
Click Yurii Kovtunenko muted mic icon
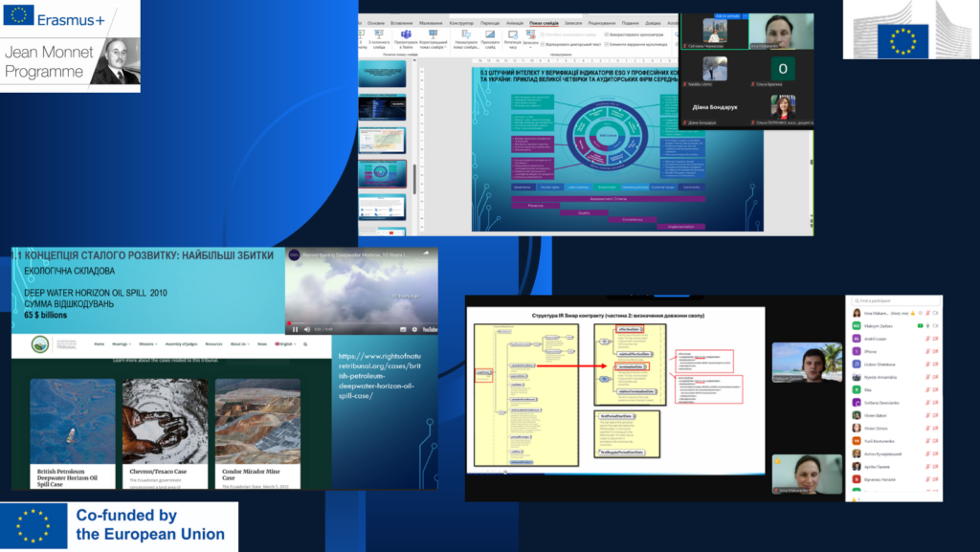pyautogui.click(x=927, y=441)
